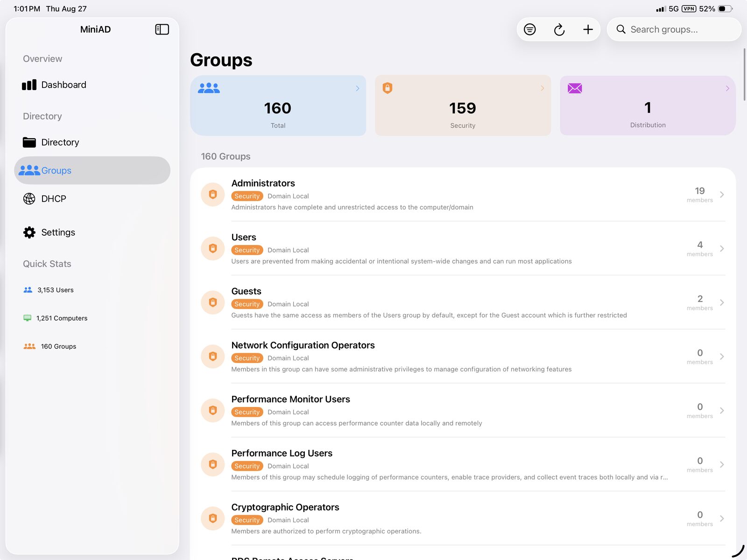Click Performance Log Users shield icon
Viewport: 747px width, 560px height.
tap(213, 464)
